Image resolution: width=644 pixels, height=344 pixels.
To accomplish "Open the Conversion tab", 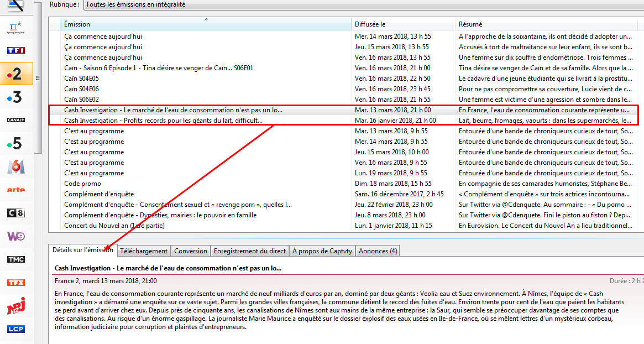I will [191, 251].
